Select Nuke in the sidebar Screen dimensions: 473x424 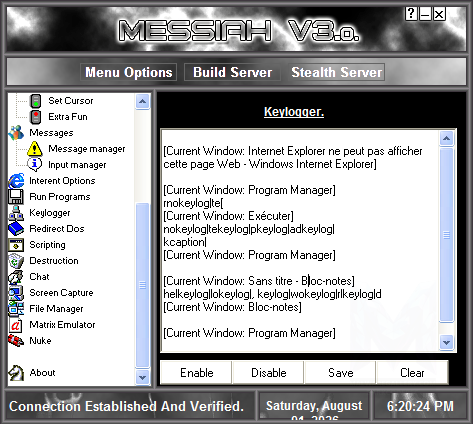pos(40,341)
